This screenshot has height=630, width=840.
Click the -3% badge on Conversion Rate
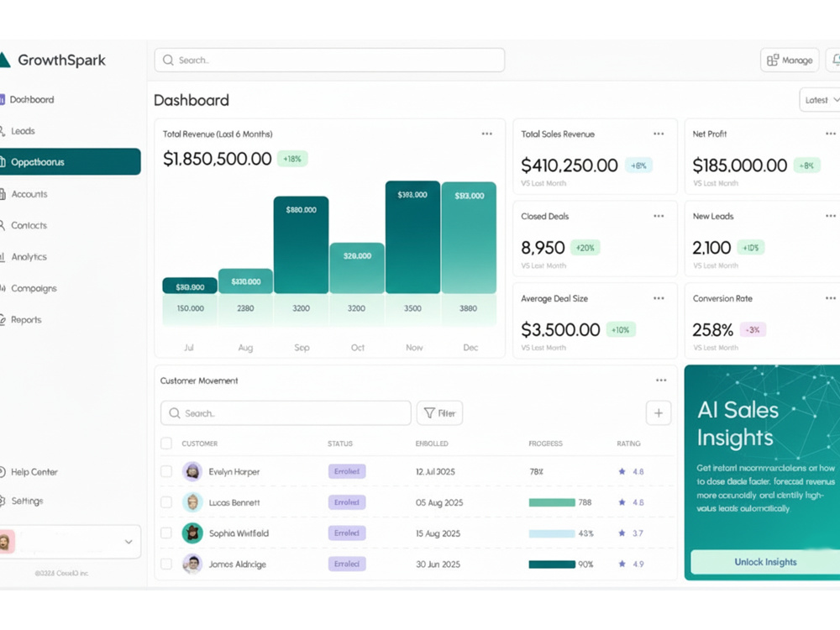tap(753, 329)
